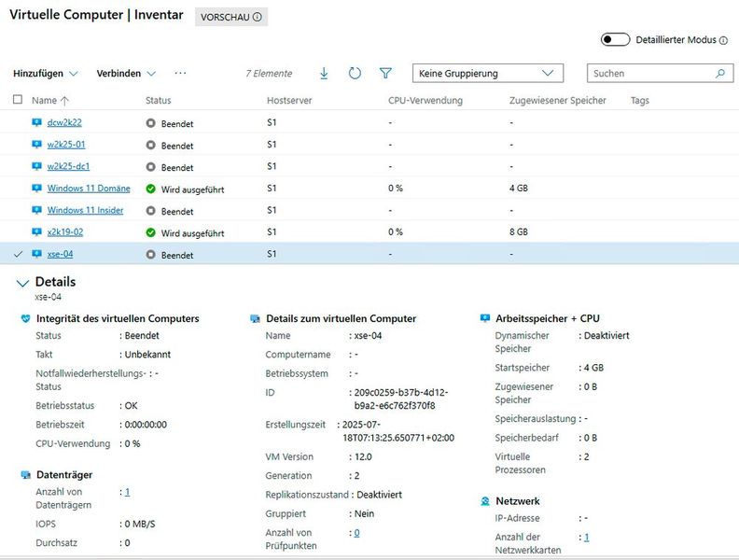Click running status icon of Windows 11 Domäne

[x=150, y=189]
